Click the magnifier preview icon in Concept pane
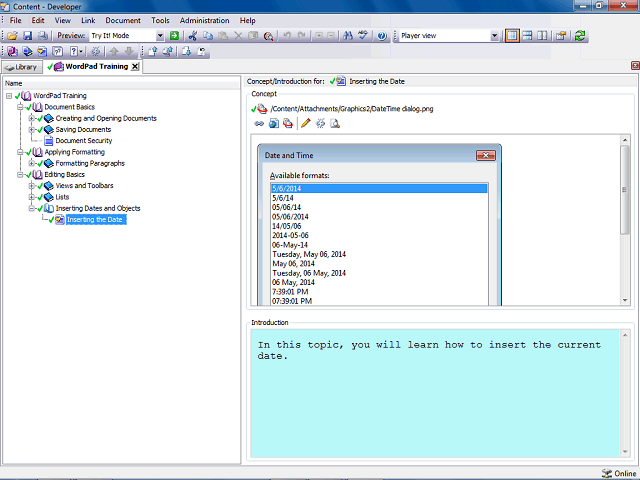The image size is (640, 480). coord(335,123)
